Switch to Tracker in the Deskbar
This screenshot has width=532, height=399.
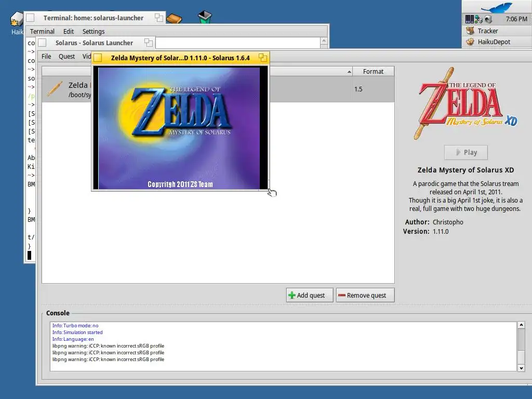coord(497,31)
